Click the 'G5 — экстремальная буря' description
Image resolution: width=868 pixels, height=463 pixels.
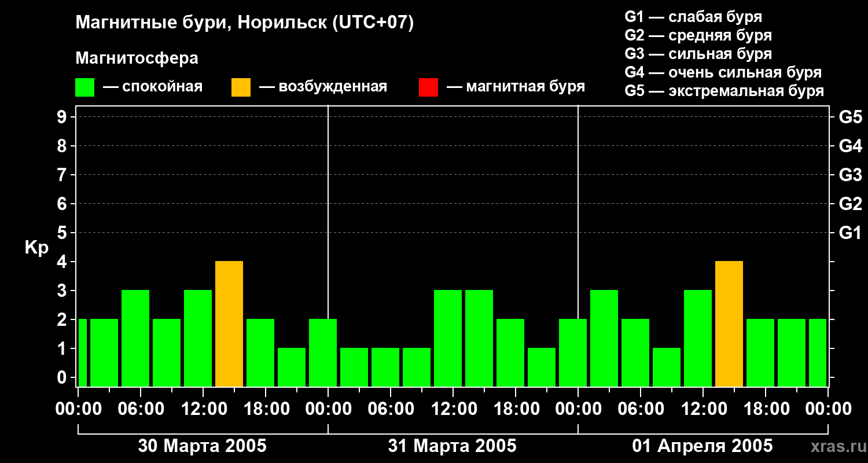point(724,91)
